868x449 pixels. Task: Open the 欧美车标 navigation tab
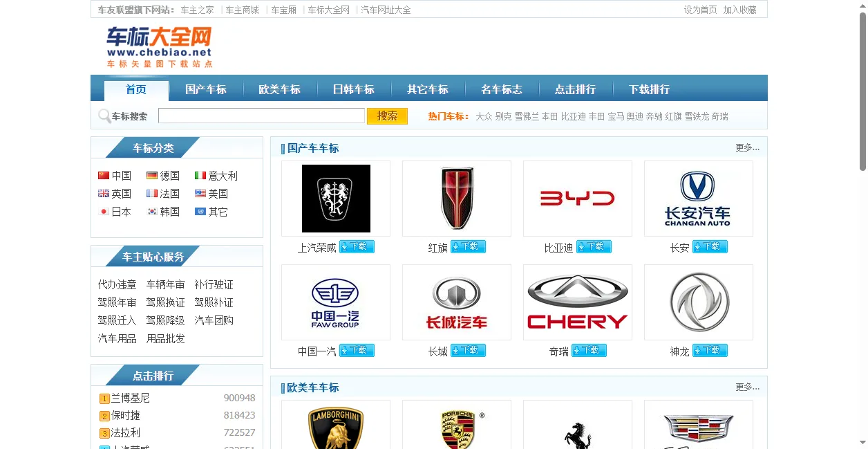point(279,89)
